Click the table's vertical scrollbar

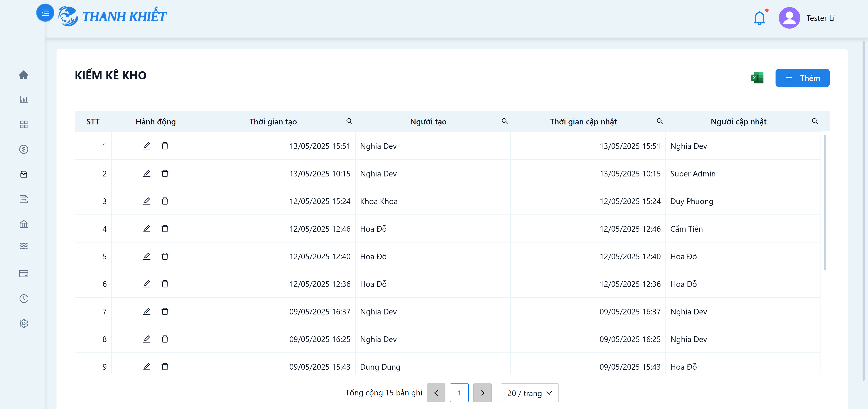click(x=825, y=202)
